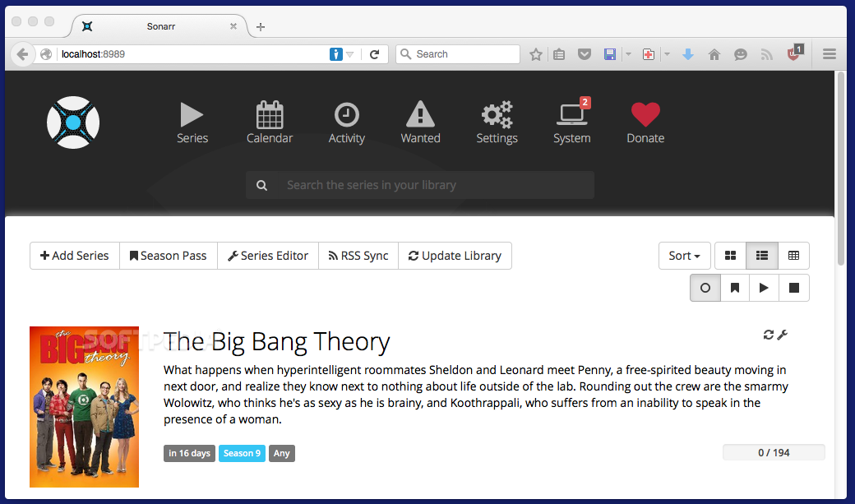Filter to show only continuing series
The image size is (855, 504).
pyautogui.click(x=764, y=288)
